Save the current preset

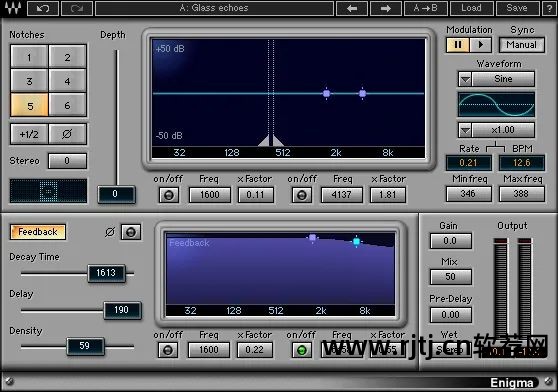click(517, 8)
